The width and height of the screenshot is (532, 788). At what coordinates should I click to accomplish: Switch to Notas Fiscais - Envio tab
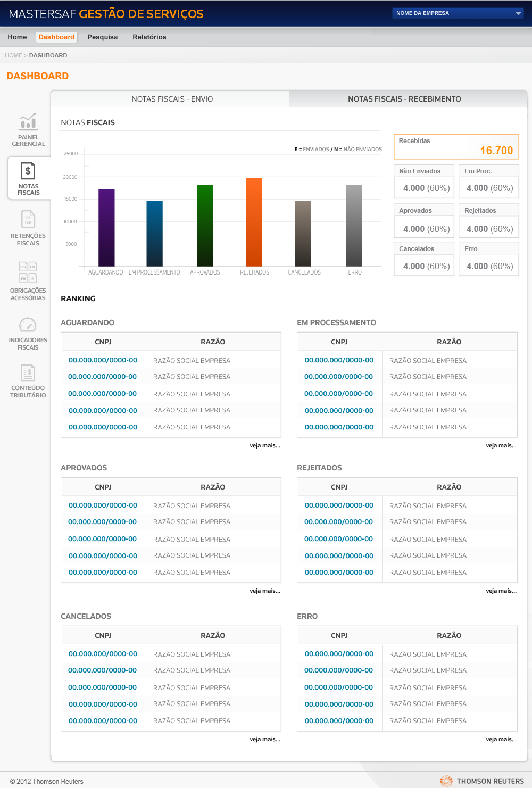pos(172,99)
